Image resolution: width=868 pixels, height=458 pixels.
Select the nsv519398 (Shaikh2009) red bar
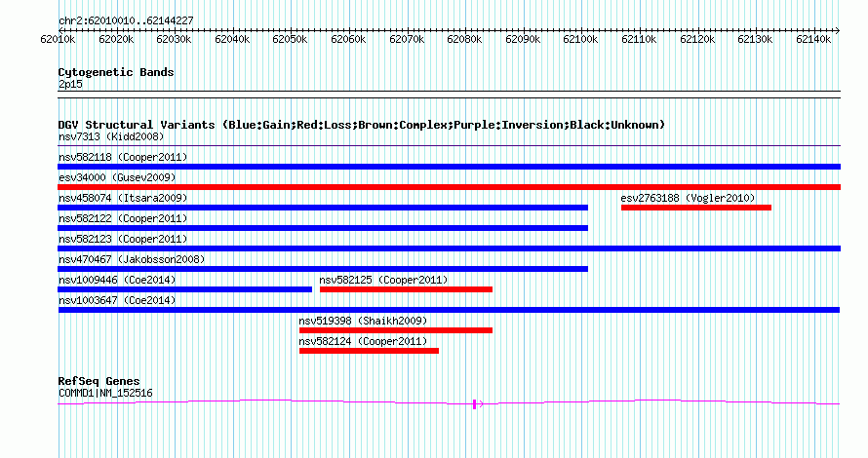(396, 330)
